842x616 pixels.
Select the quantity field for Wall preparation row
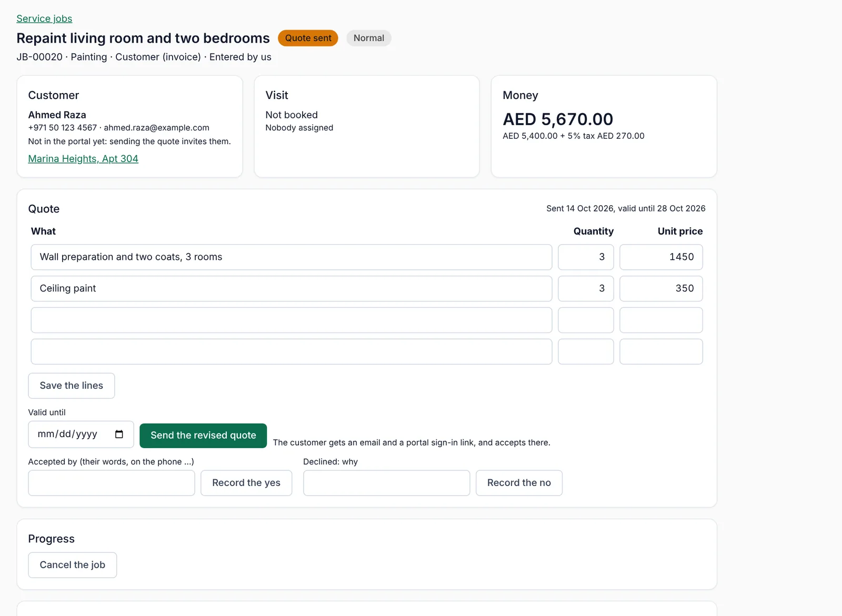[586, 257]
